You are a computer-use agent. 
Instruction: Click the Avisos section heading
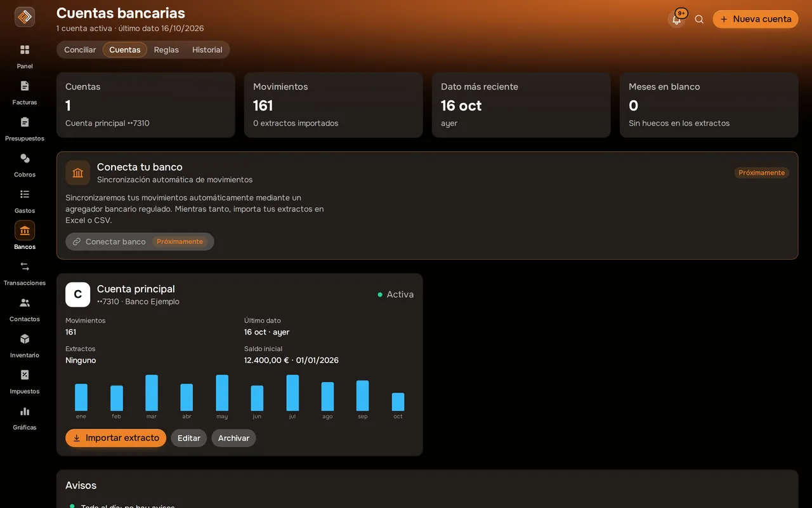tap(81, 485)
